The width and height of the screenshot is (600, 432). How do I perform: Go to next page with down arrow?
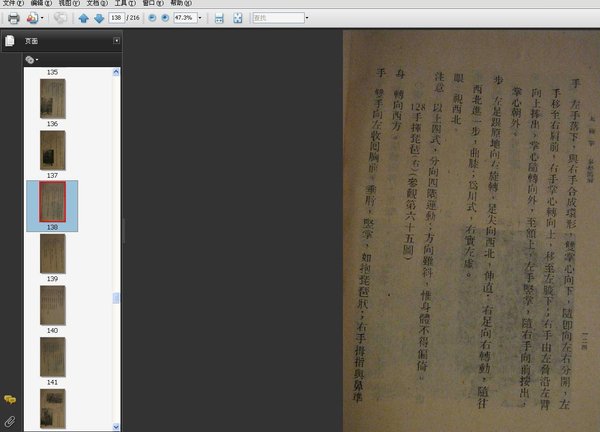(x=99, y=18)
